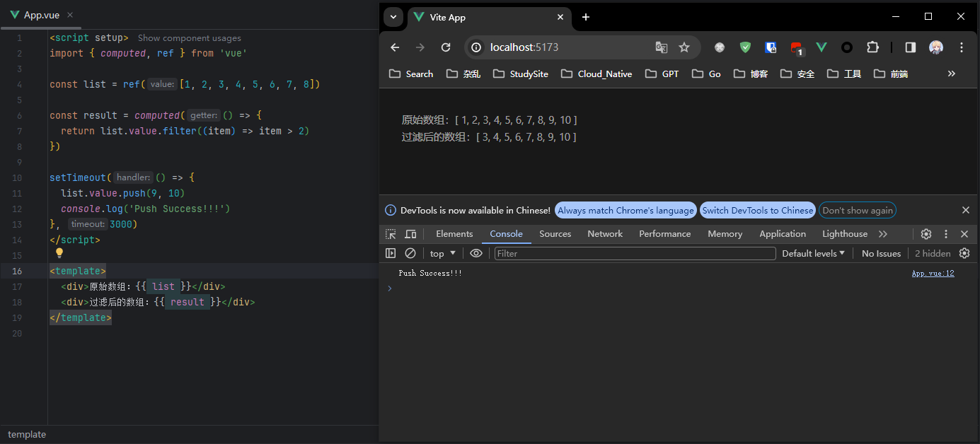Click 'Show component usages' hint
Screen dimensions: 980x444
tap(190, 38)
